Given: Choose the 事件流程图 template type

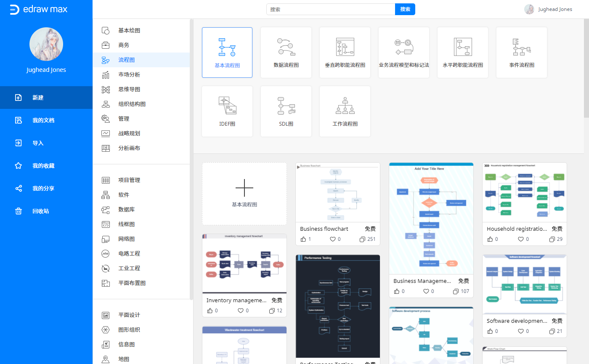Looking at the screenshot, I should pyautogui.click(x=522, y=53).
